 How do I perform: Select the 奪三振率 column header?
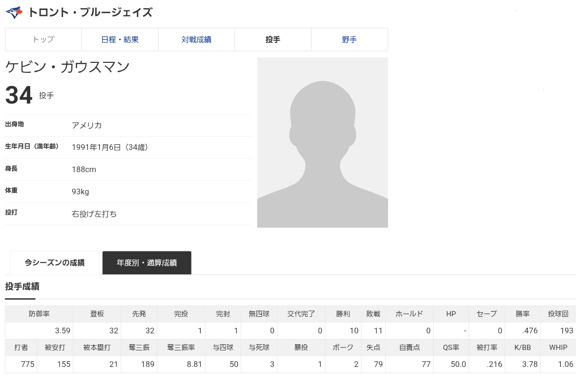click(x=181, y=348)
